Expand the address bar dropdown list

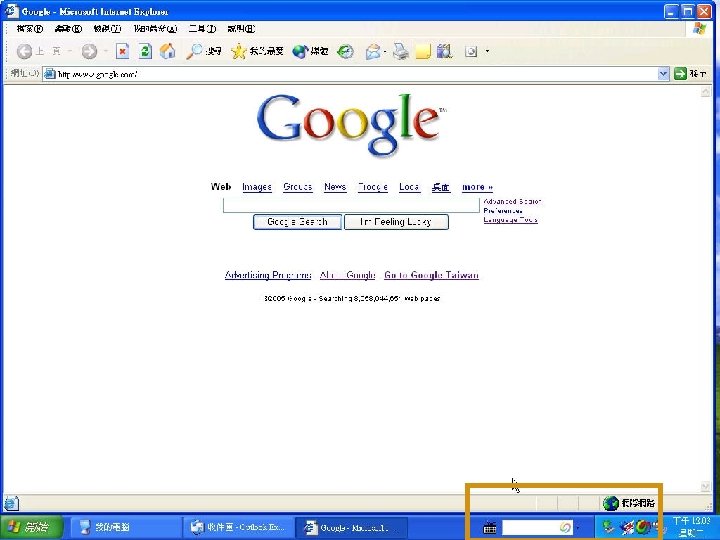click(x=663, y=73)
